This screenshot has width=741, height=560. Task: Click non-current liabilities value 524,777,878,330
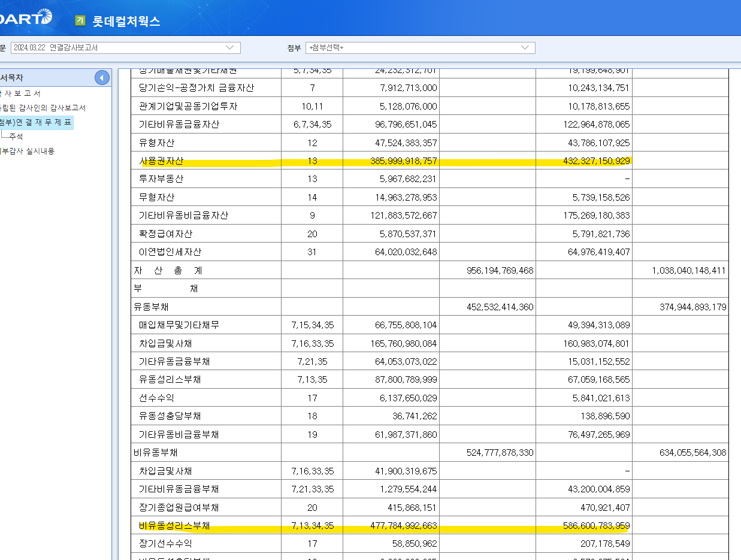tap(500, 453)
